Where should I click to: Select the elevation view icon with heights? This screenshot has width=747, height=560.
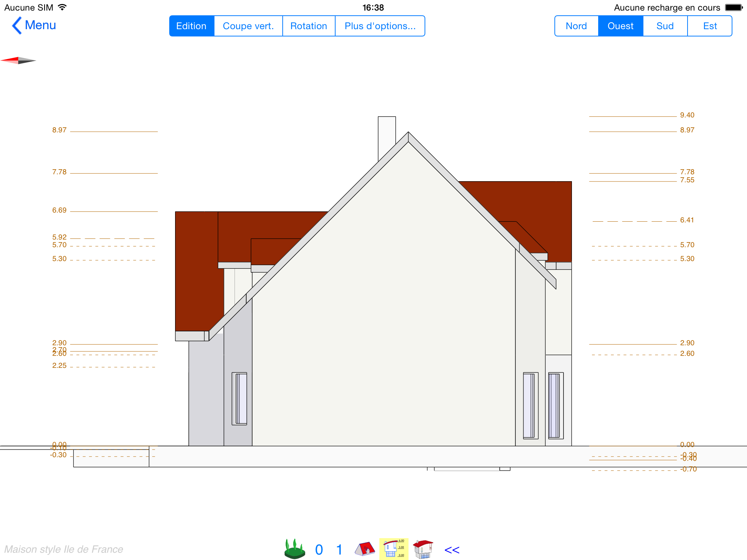point(394,549)
